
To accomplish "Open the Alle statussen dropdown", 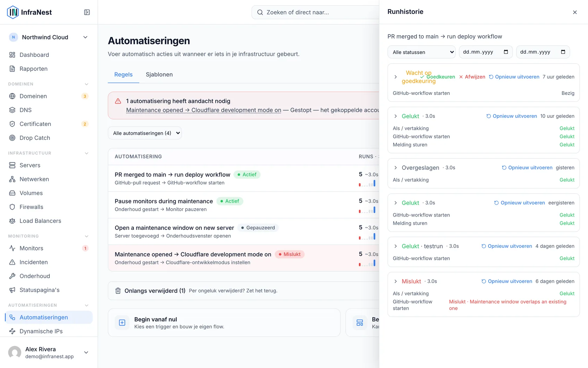I will [421, 52].
